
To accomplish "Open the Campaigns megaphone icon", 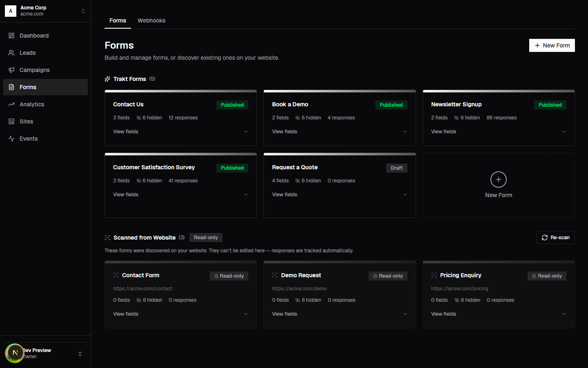I will (x=11, y=70).
